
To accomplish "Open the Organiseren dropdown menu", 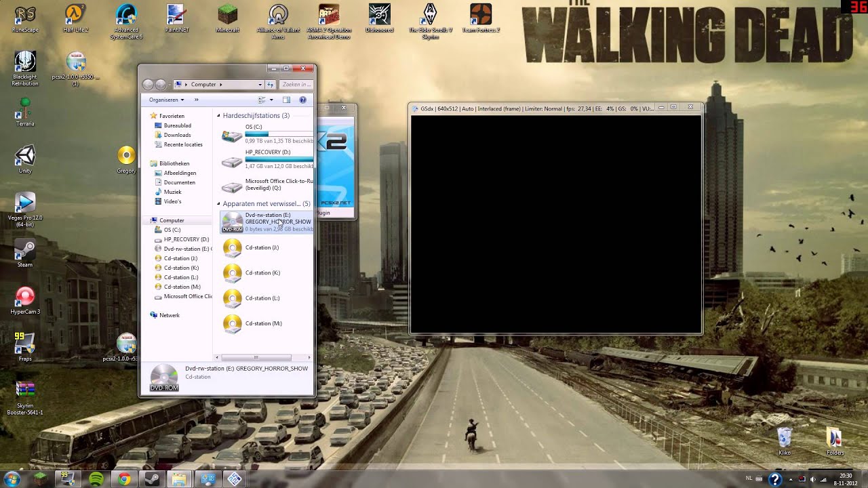I will tap(166, 100).
